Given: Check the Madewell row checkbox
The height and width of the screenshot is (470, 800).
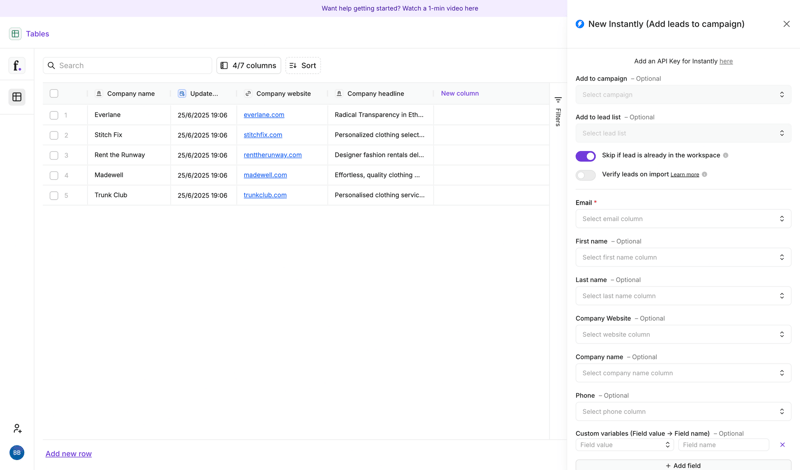Looking at the screenshot, I should [54, 176].
